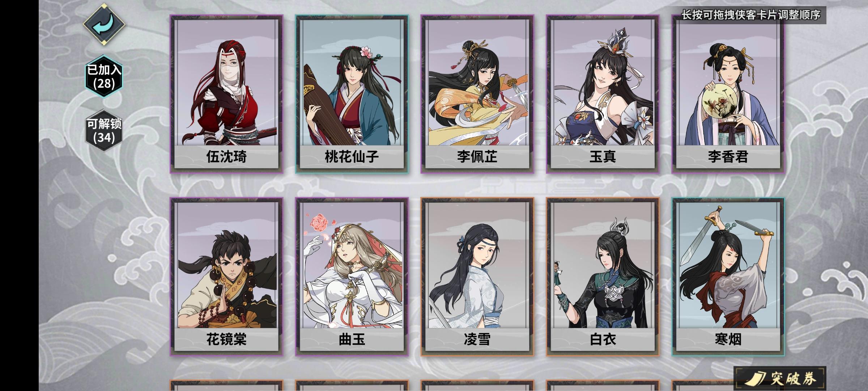The height and width of the screenshot is (391, 868).
Task: Select the 李香君 character card
Action: [728, 94]
